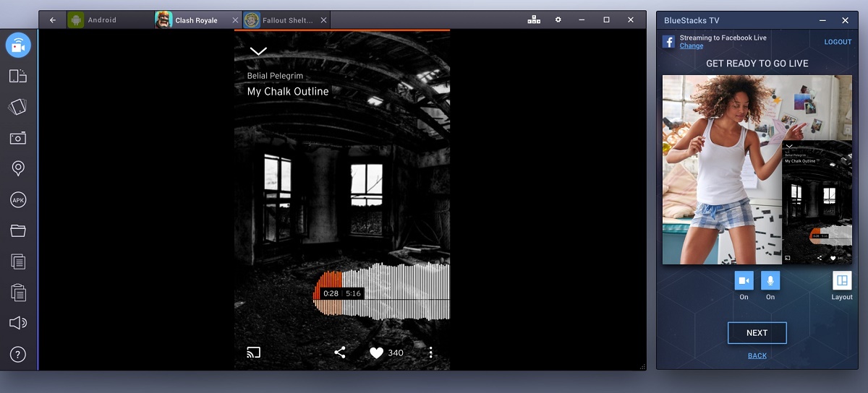
Task: Switch to the Android tab
Action: [x=109, y=20]
